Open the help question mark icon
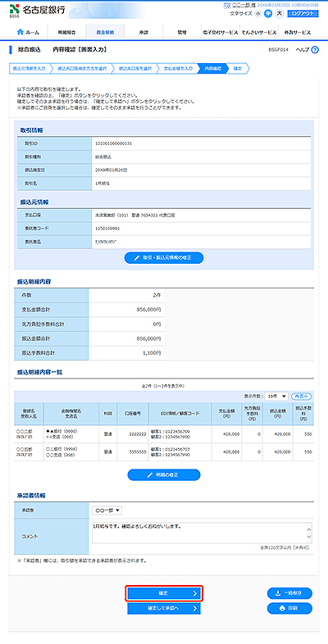This screenshot has height=644, width=328. point(315,50)
